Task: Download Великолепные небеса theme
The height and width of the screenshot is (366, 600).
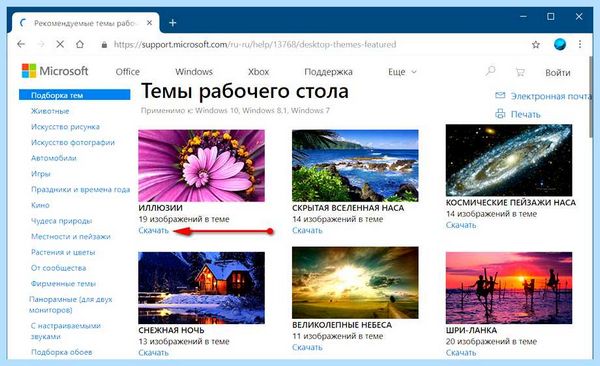Action: [307, 347]
